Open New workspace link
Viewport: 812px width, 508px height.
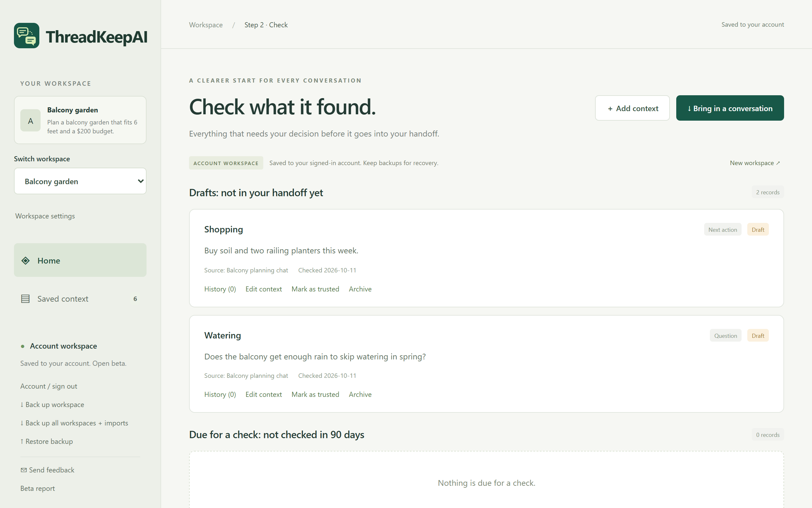755,163
